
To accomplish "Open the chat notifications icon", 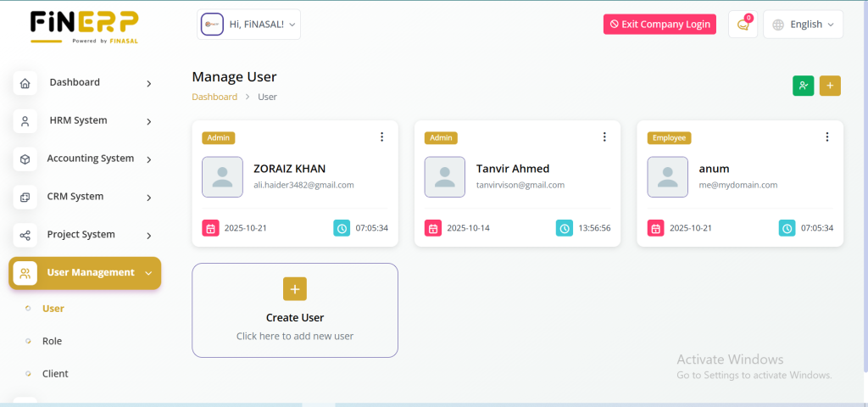I will (743, 25).
